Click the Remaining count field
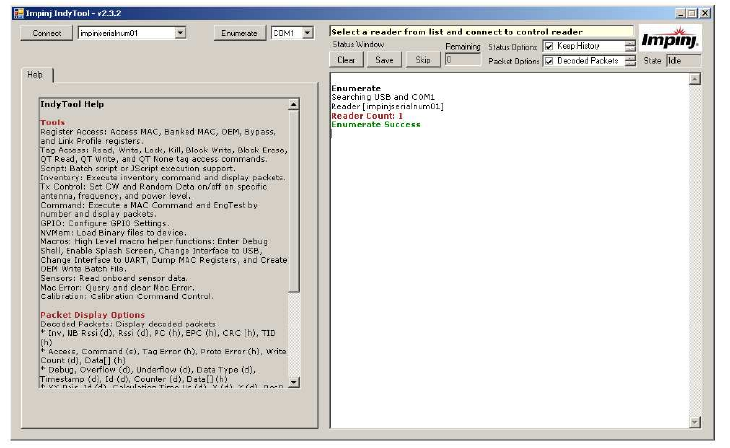Viewport: 730px width, 448px height. coord(462,60)
